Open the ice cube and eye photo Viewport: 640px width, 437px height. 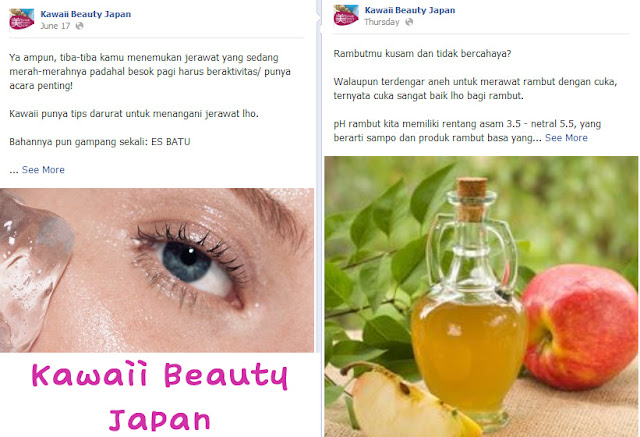(x=157, y=270)
